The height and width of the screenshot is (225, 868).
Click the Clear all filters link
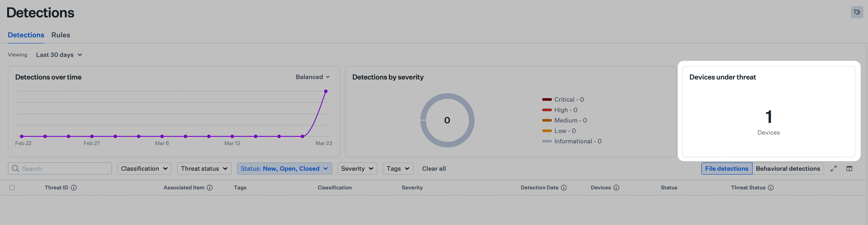pos(434,168)
